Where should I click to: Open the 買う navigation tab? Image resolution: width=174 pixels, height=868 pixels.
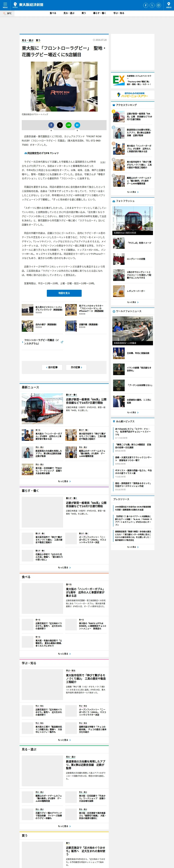(x=84, y=13)
